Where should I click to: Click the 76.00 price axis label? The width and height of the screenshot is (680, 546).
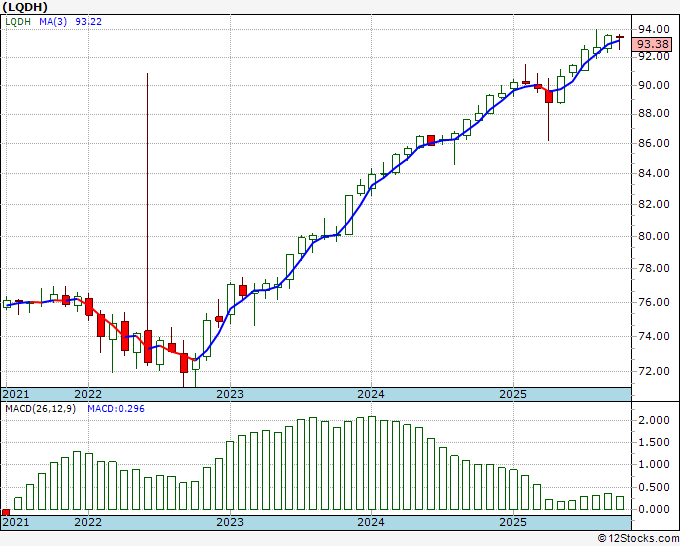click(x=654, y=302)
